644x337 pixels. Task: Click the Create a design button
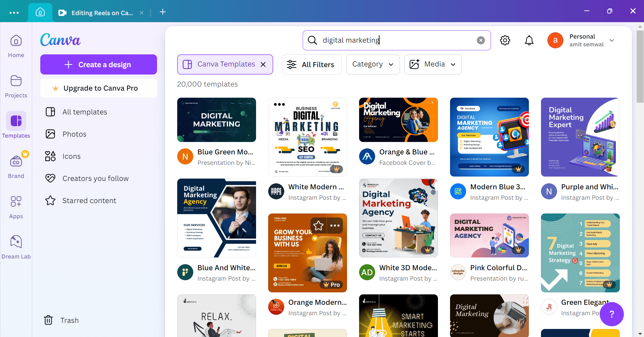coord(98,64)
